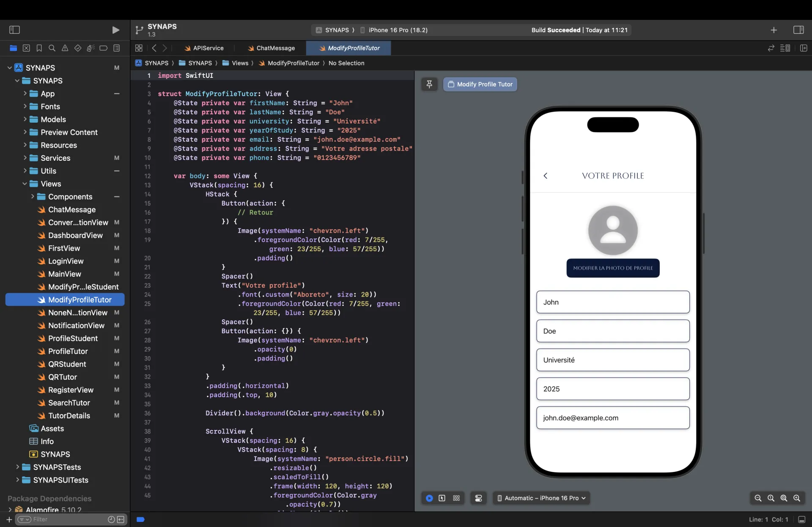This screenshot has height=527, width=812.
Task: Expand the Models folder
Action: [x=25, y=119]
